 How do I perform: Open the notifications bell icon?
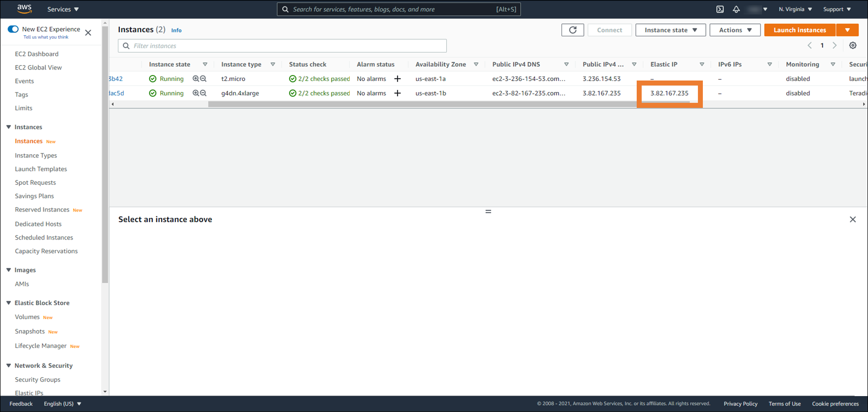click(x=736, y=9)
